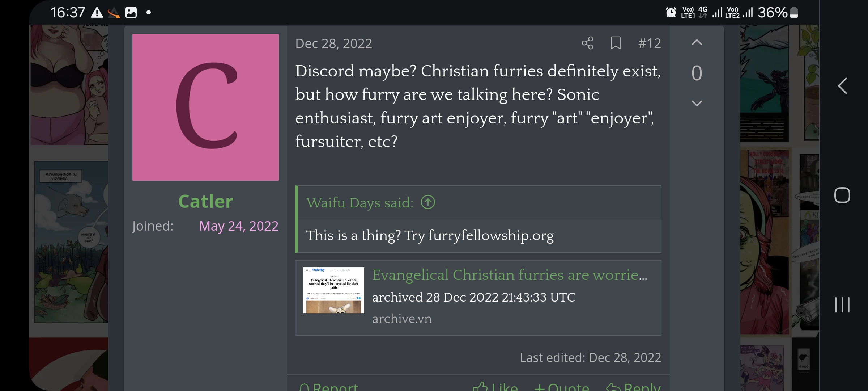Open the archived article thumbnail

(333, 290)
